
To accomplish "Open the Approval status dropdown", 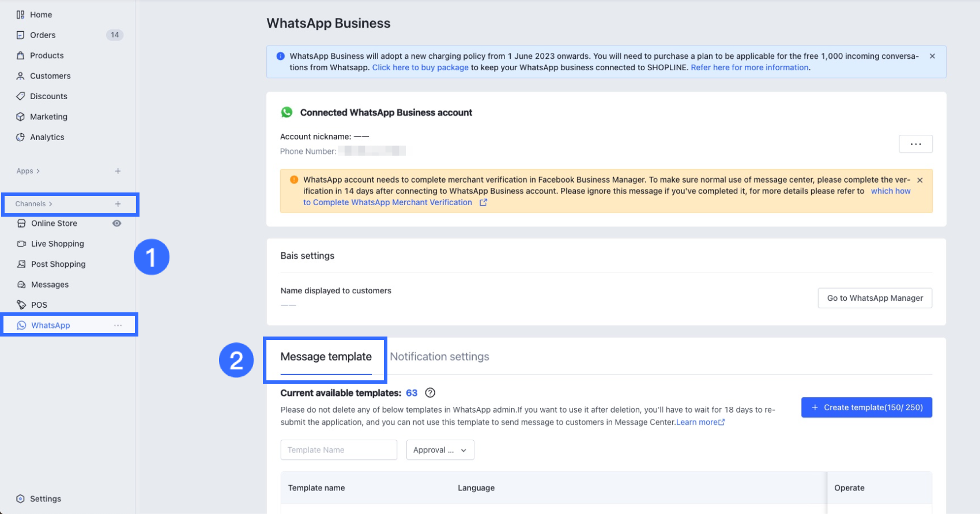I will 440,450.
